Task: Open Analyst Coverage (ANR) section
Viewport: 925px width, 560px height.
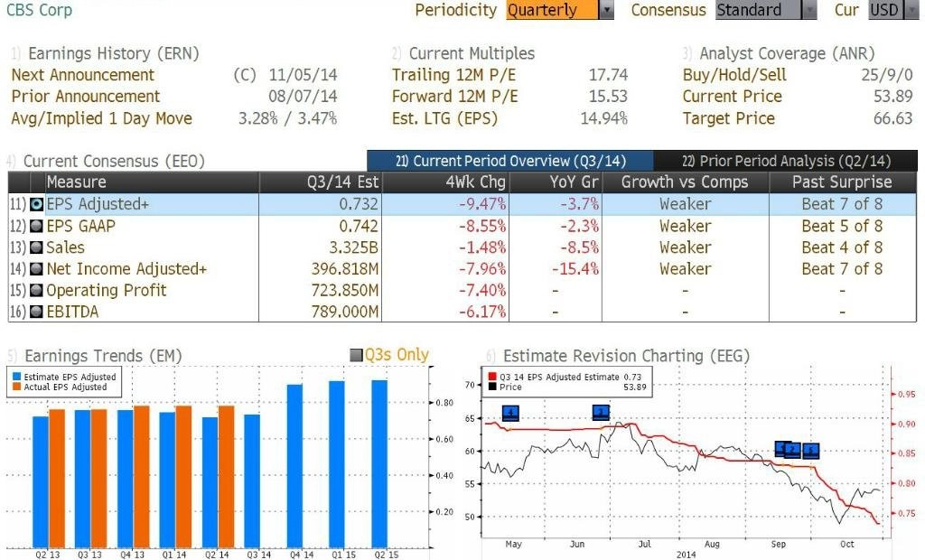Action: (x=787, y=53)
